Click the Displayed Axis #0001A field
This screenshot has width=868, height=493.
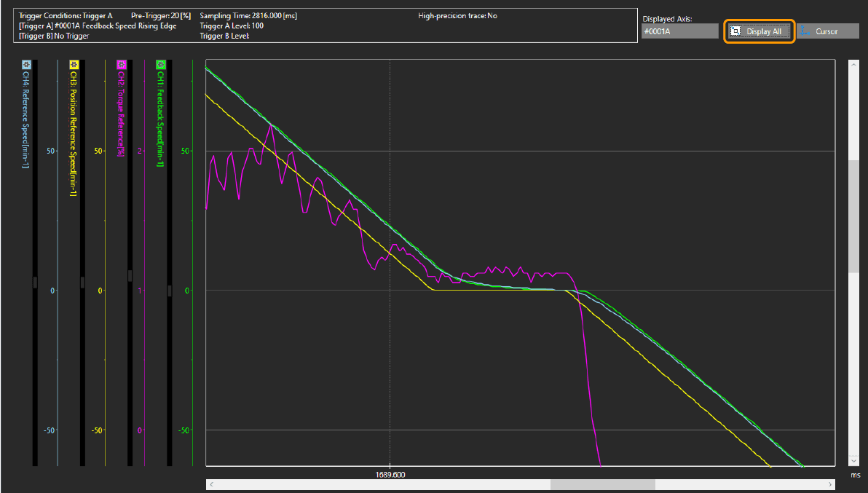point(679,31)
